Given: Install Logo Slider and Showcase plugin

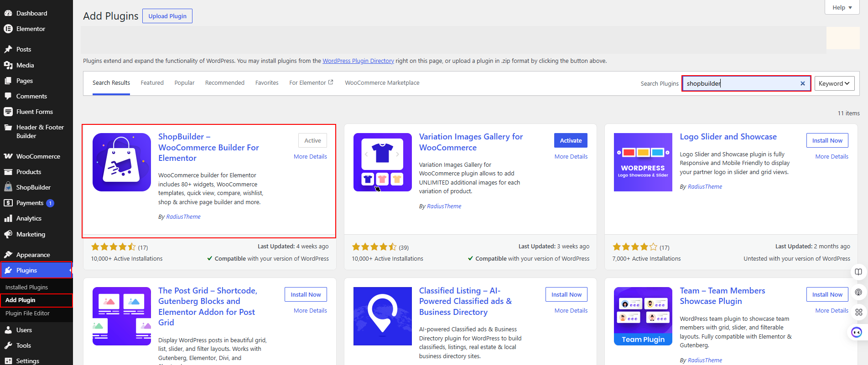Looking at the screenshot, I should tap(827, 140).
